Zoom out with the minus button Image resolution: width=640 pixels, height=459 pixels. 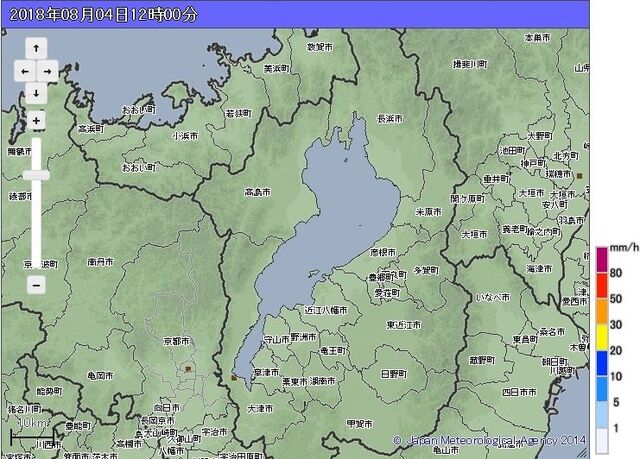click(x=36, y=285)
